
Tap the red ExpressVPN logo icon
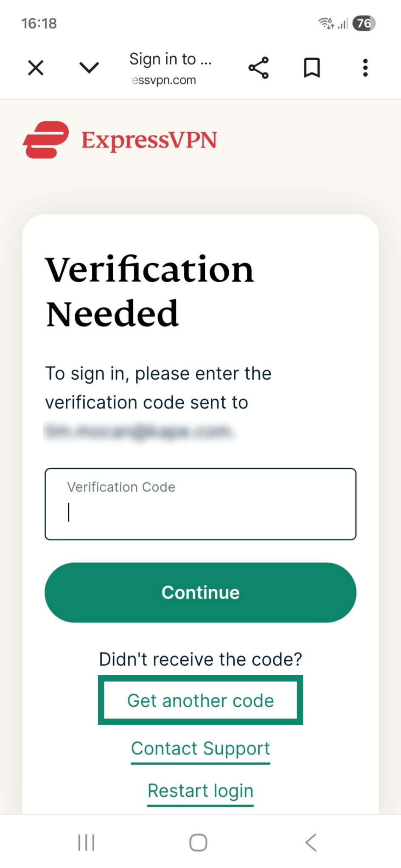(x=46, y=140)
